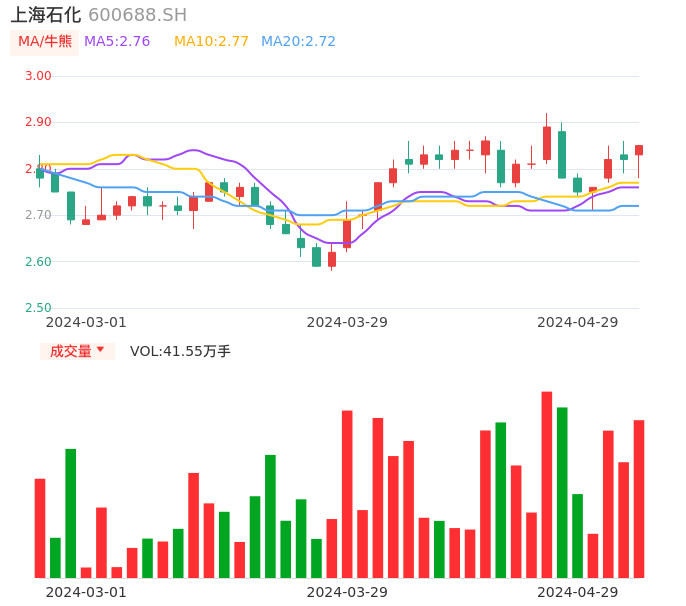Click the 2.70 price axis label
The width and height of the screenshot is (686, 606).
tap(38, 215)
